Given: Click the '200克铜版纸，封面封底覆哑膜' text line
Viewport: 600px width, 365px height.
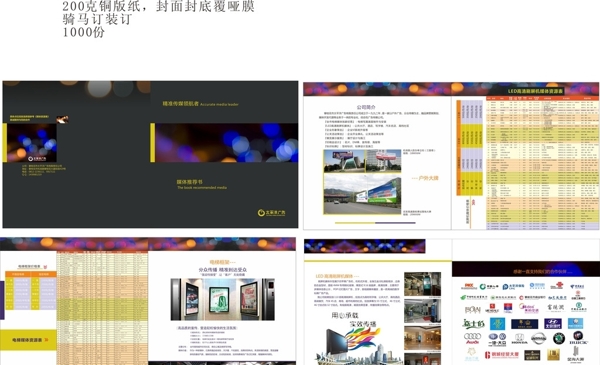Looking at the screenshot, I should pos(158,6).
